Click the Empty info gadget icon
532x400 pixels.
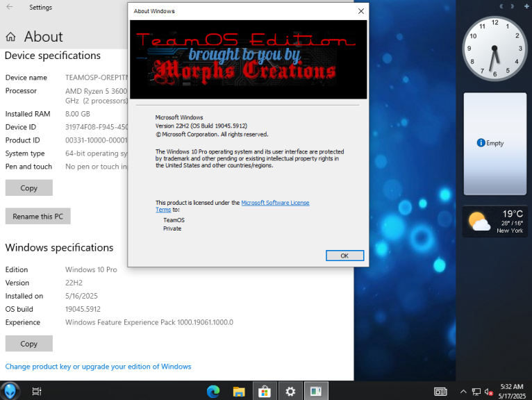tap(481, 143)
